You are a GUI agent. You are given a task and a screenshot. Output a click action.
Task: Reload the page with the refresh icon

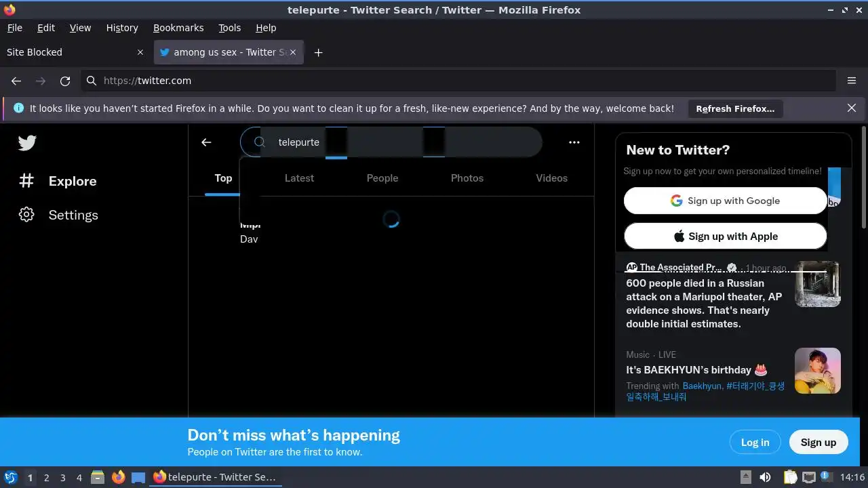click(65, 81)
